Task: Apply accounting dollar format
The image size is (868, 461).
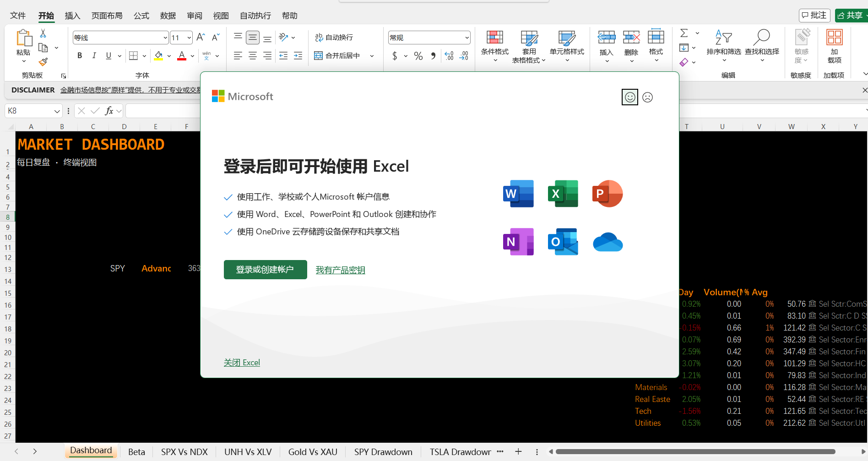Action: [395, 56]
